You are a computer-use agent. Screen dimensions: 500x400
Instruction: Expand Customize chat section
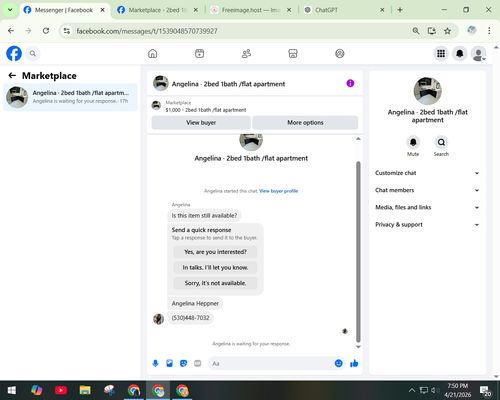pyautogui.click(x=427, y=173)
